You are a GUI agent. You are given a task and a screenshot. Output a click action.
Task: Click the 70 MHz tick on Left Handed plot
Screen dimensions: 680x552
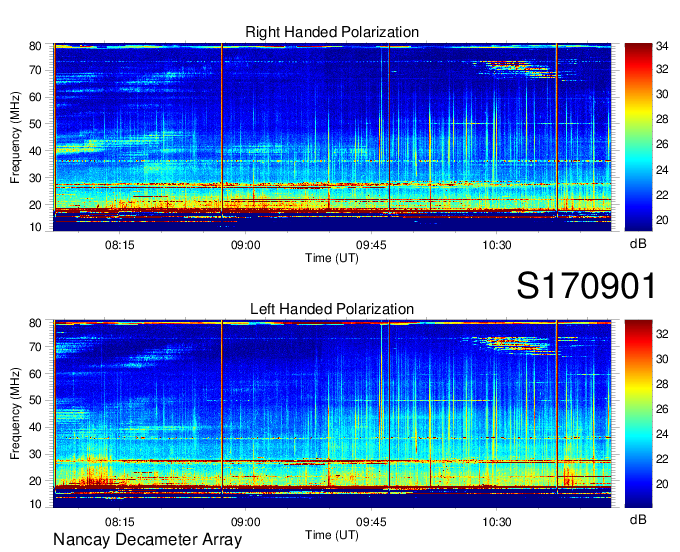35,347
